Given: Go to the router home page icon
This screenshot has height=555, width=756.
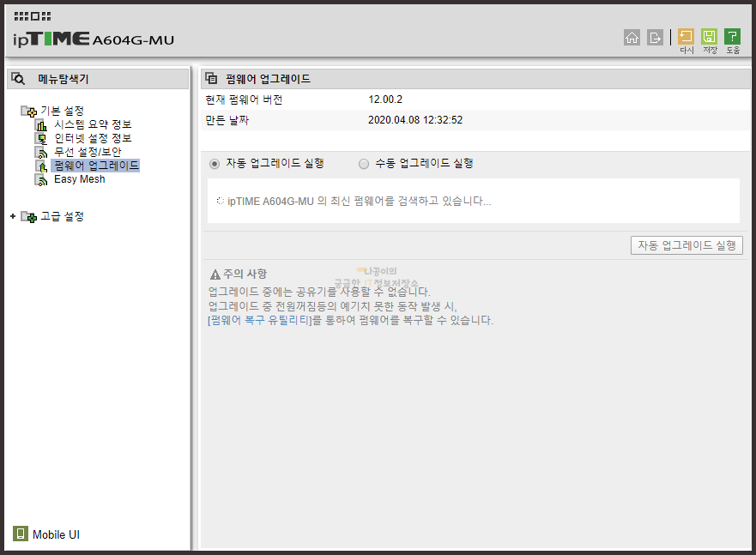Looking at the screenshot, I should [x=632, y=37].
